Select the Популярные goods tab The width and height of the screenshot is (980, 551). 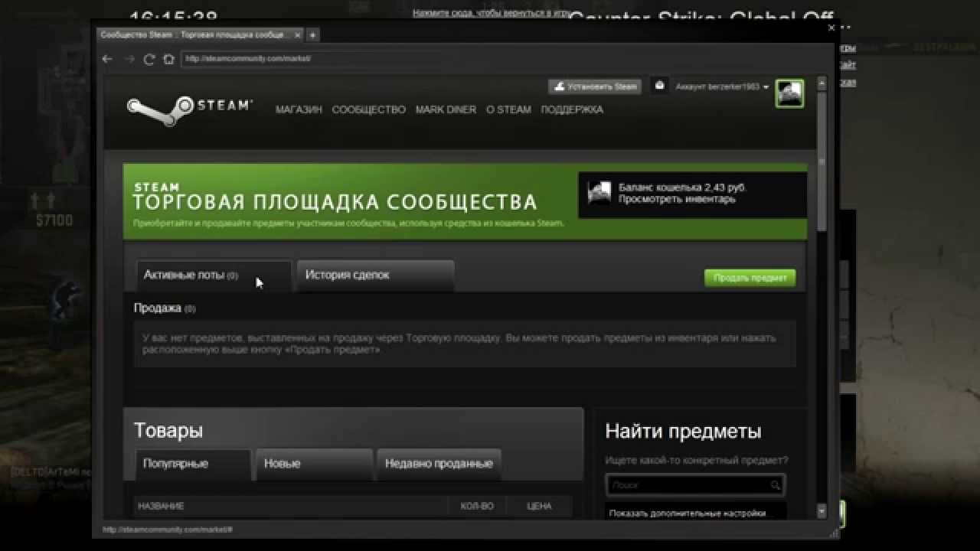click(193, 464)
